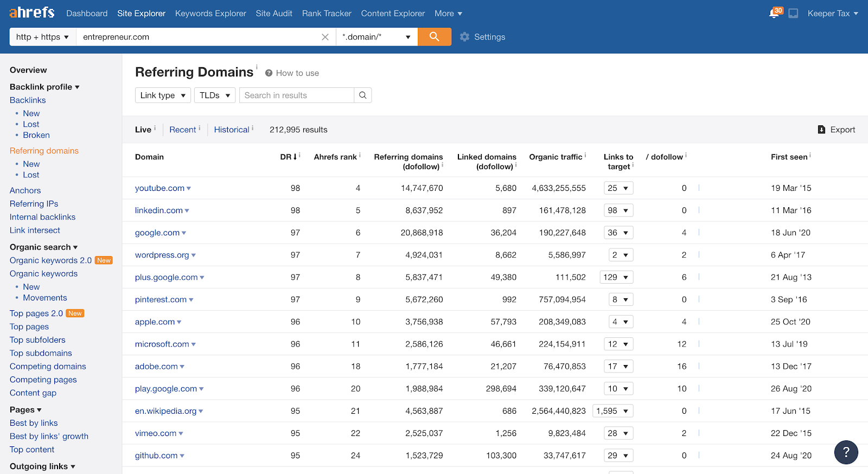Open the notifications bell icon
The width and height of the screenshot is (868, 474).
tap(774, 14)
